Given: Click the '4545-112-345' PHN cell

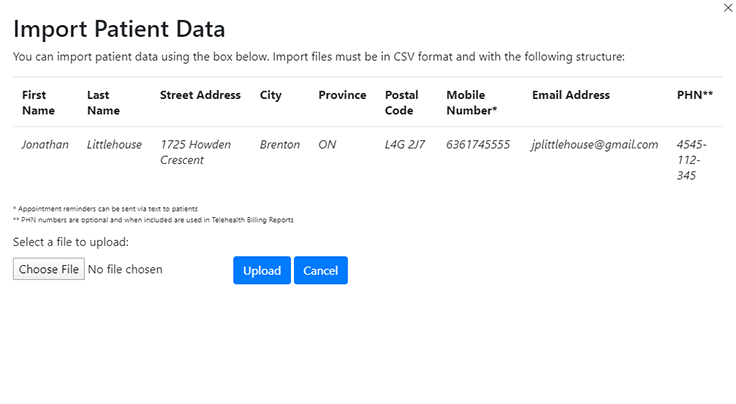Looking at the screenshot, I should [x=691, y=160].
